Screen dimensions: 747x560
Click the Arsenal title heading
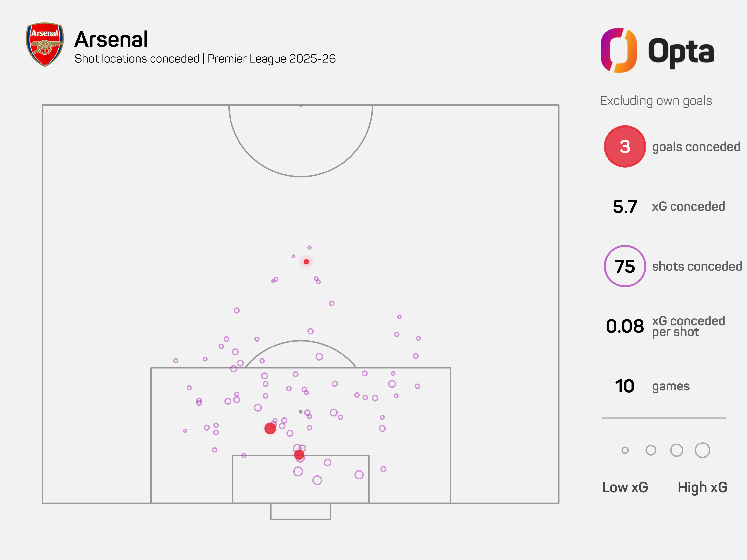click(x=111, y=39)
